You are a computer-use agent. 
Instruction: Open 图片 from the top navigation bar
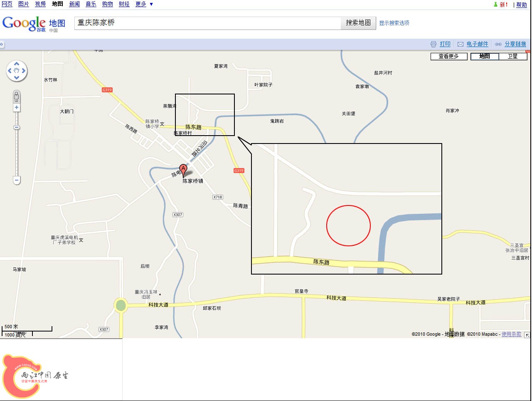(x=23, y=4)
